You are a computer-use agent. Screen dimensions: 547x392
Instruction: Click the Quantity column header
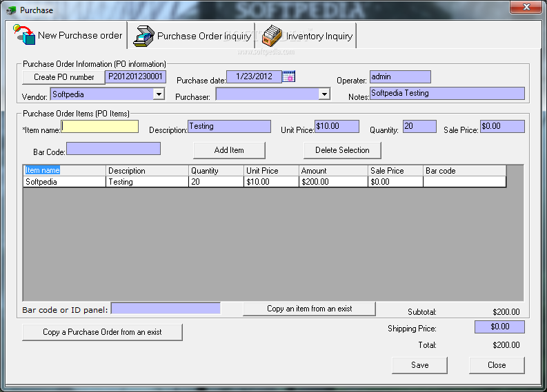tap(217, 170)
